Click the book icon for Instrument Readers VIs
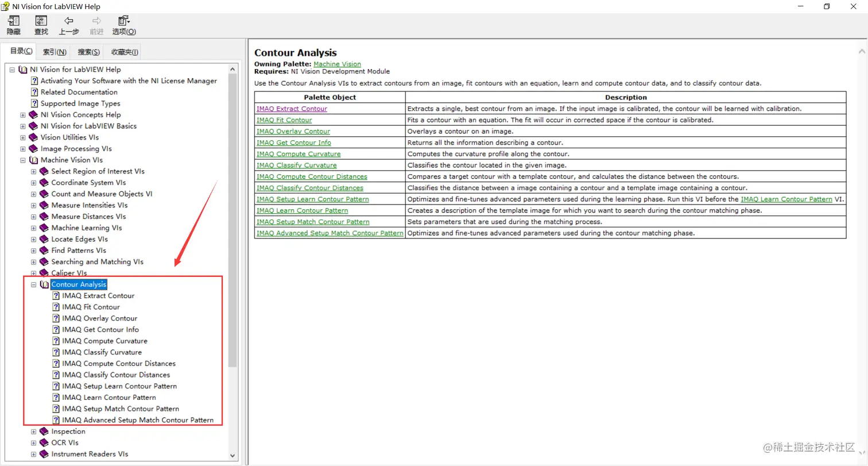 tap(44, 454)
